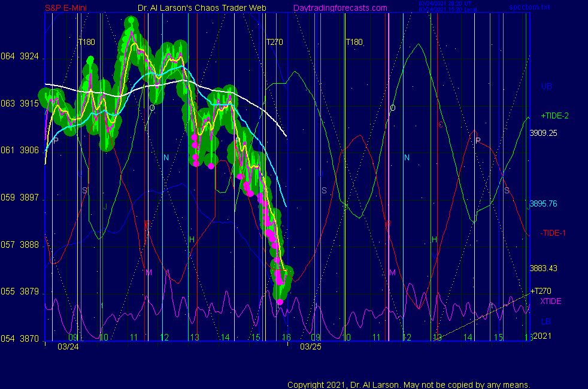
Task: Click the '2021' year label beside the chart
Action: click(x=542, y=336)
